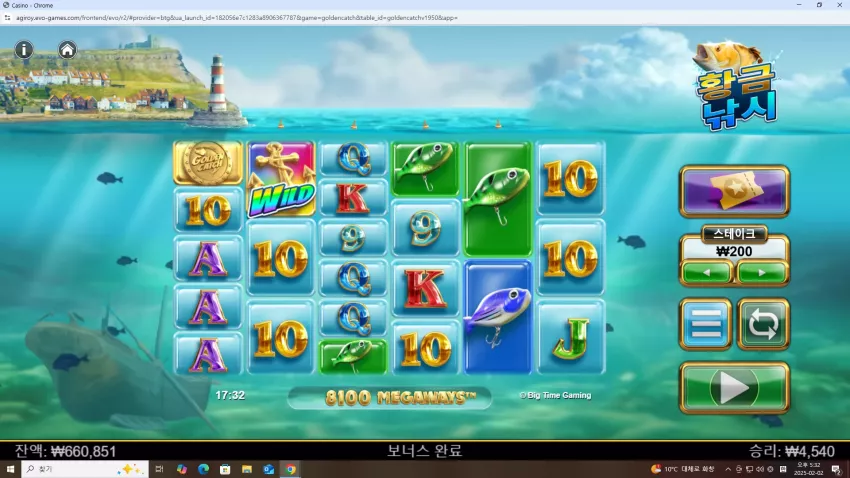This screenshot has width=850, height=478.
Task: Click the 10 at bottom of fourth reel
Action: [426, 347]
